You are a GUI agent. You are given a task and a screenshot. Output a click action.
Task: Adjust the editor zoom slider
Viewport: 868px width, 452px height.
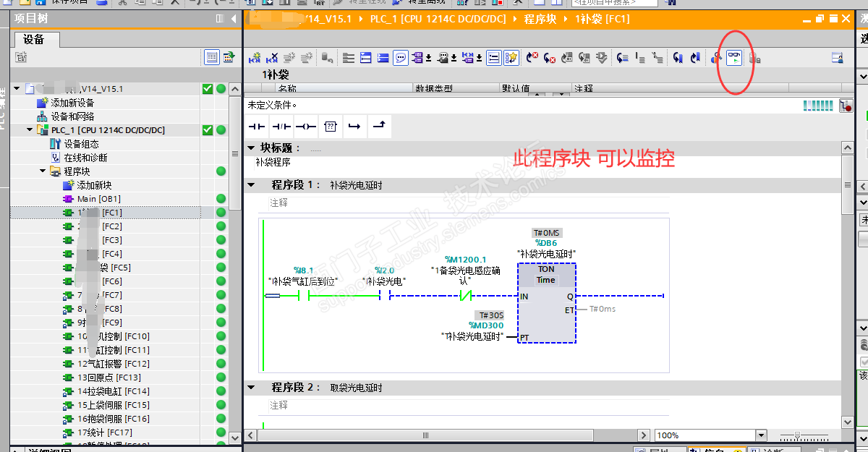point(797,435)
